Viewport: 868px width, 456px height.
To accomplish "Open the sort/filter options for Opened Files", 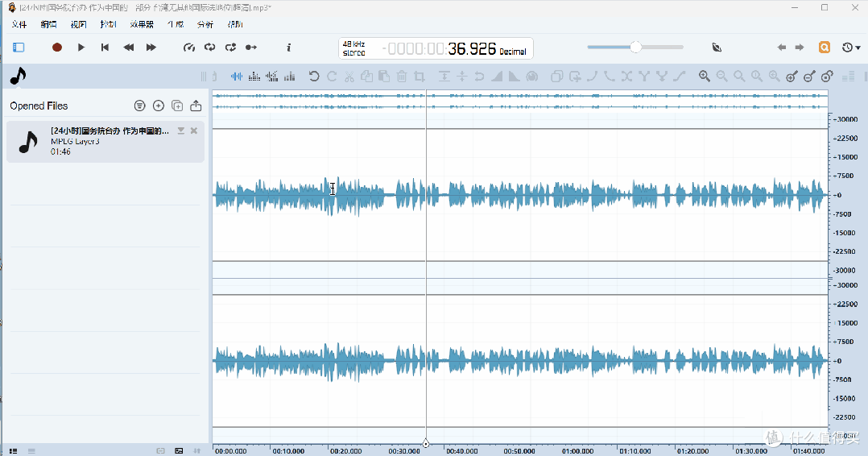I will pos(139,106).
